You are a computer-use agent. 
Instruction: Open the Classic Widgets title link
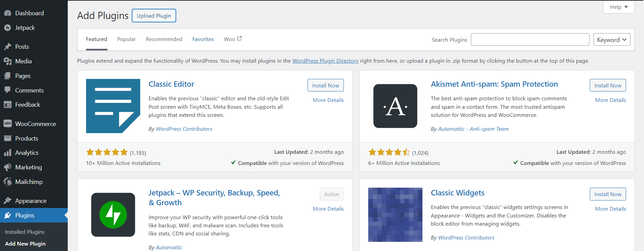click(x=458, y=193)
